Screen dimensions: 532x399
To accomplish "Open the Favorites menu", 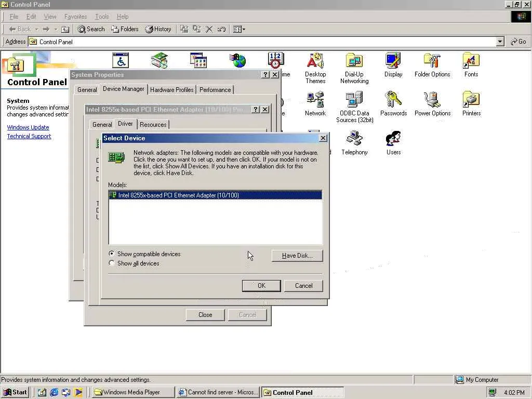I will [75, 16].
